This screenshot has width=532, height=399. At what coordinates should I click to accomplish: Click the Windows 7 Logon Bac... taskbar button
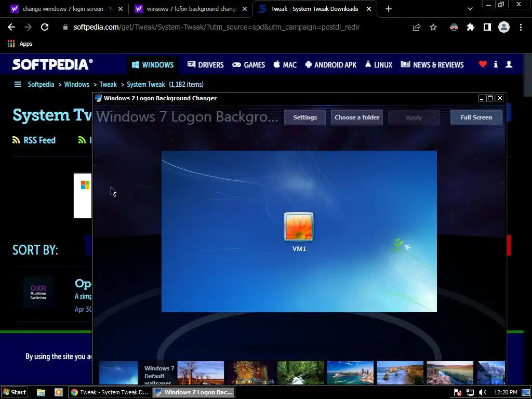[193, 392]
